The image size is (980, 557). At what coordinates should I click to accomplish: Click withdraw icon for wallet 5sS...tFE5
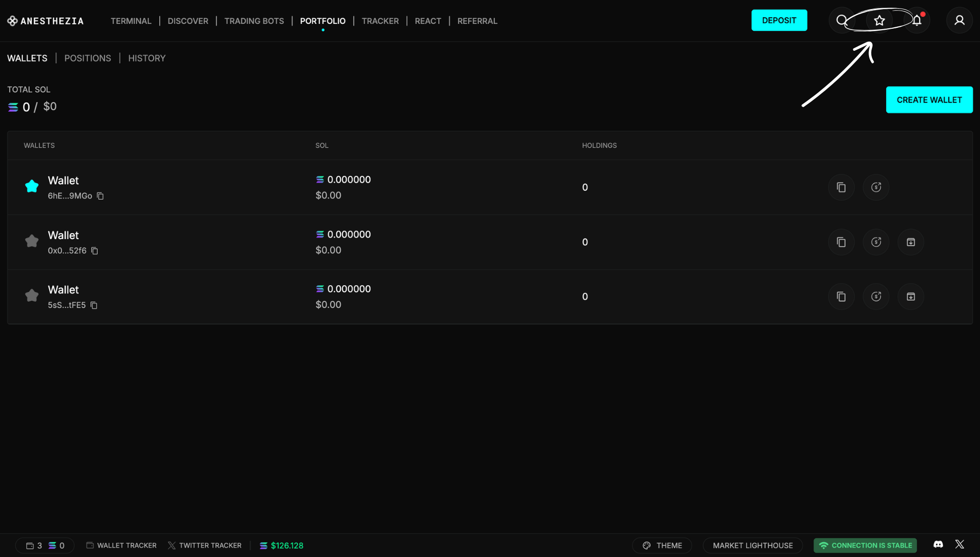point(876,297)
